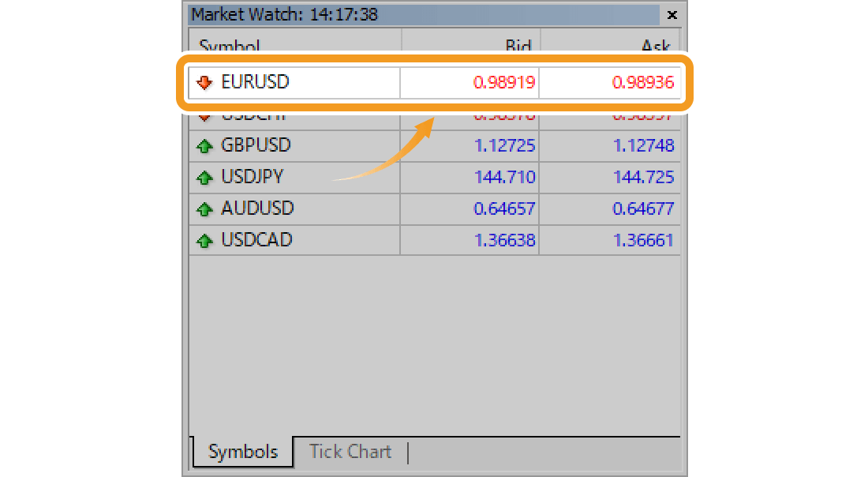Click the green up arrow beside GBPUSD
The height and width of the screenshot is (477, 868).
coord(205,146)
